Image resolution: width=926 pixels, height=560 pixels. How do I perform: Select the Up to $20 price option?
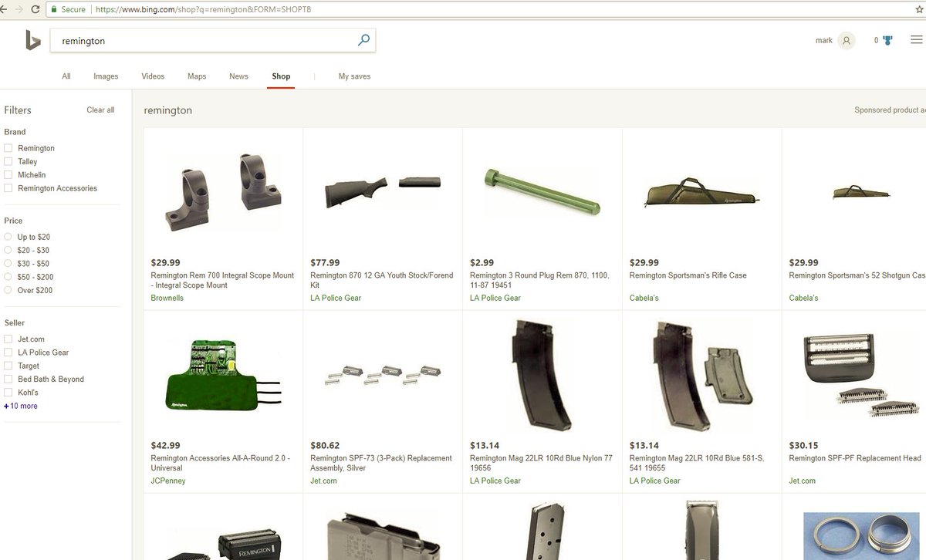pos(8,237)
